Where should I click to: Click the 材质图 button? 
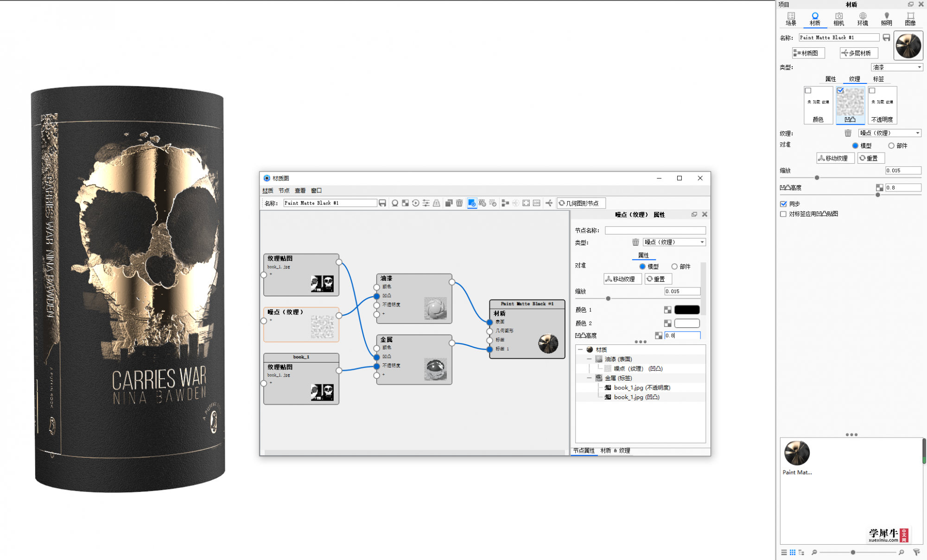click(x=808, y=53)
